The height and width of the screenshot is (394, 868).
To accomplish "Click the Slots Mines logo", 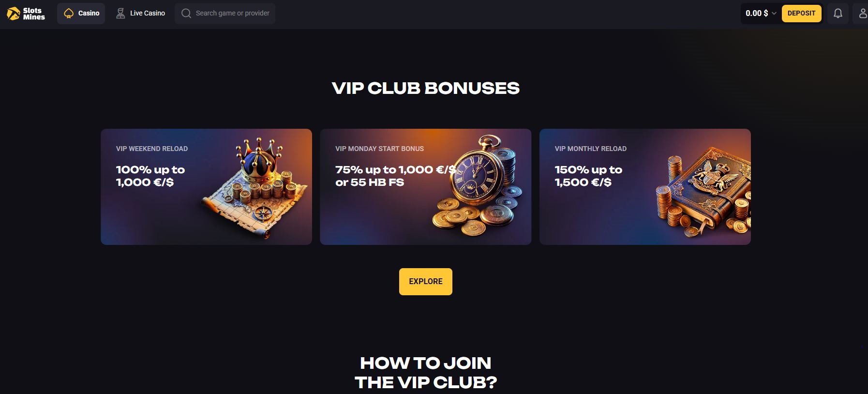I will [26, 14].
